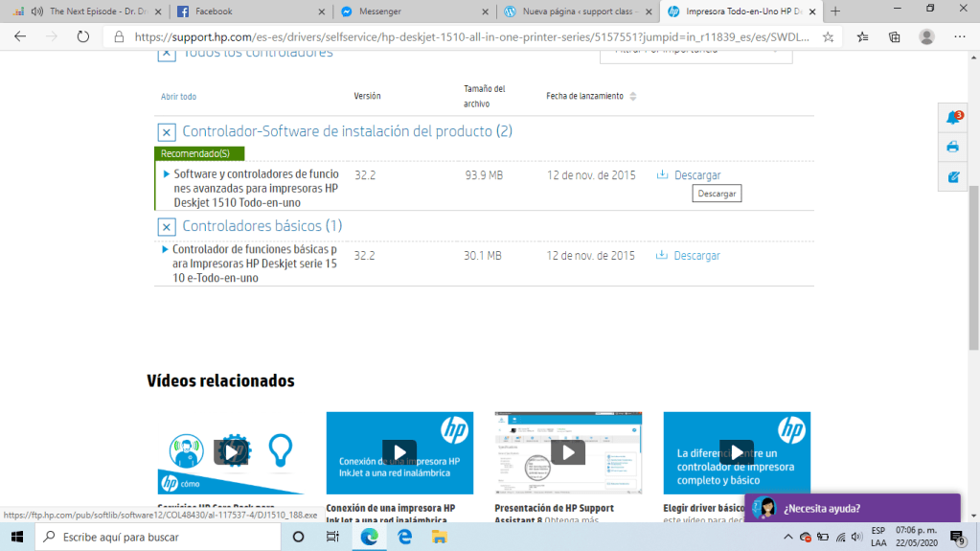Viewport: 980px width, 551px height.
Task: Click the HP sidebar printer icon
Action: click(952, 147)
